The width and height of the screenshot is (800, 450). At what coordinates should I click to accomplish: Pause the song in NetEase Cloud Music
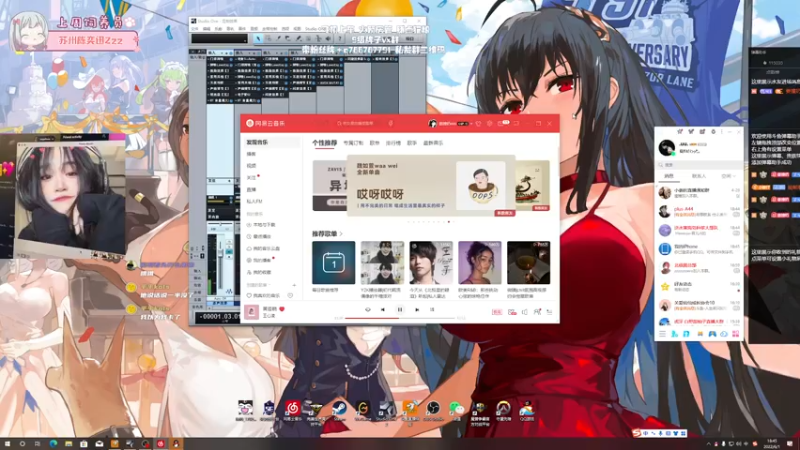click(399, 310)
